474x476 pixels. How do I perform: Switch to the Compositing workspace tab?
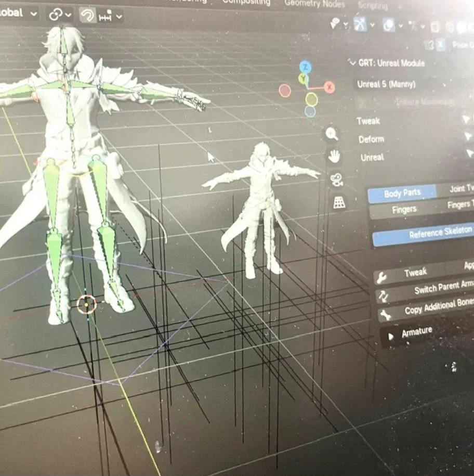click(x=246, y=2)
